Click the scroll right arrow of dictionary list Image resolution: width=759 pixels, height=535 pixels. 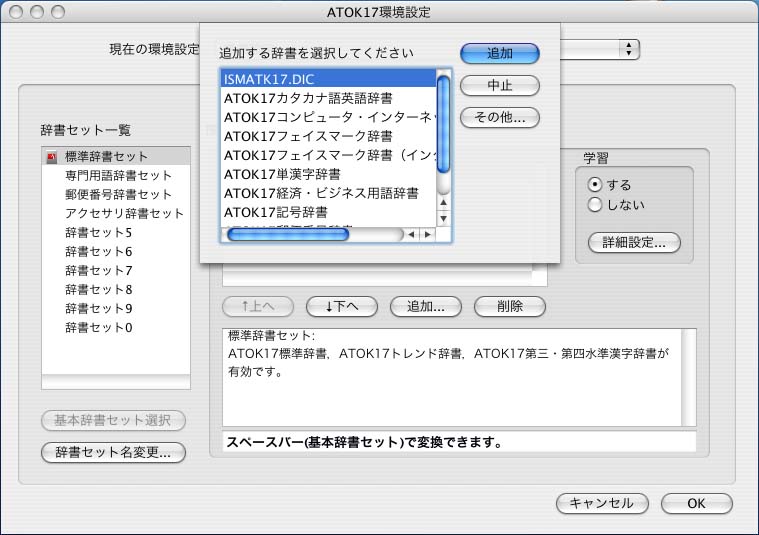[x=427, y=235]
